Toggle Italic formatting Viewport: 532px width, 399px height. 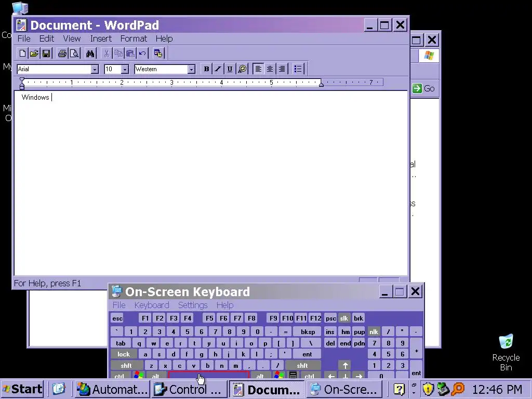[218, 69]
